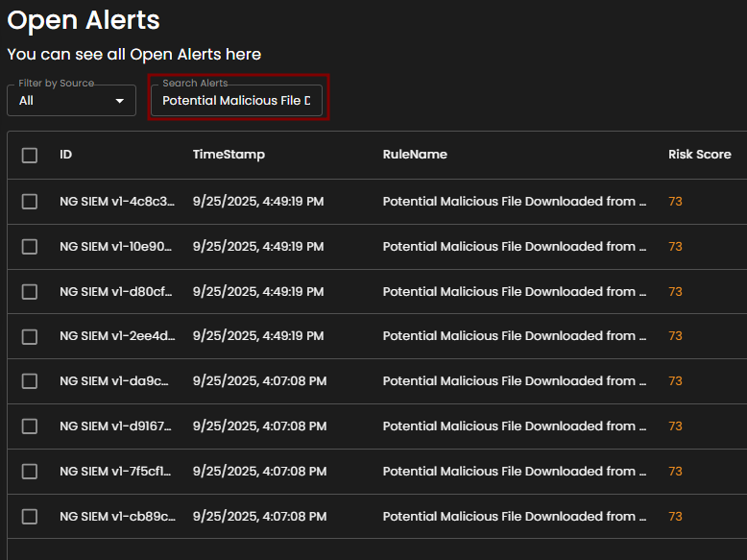Click the RuleName column header
747x560 pixels.
(x=415, y=155)
